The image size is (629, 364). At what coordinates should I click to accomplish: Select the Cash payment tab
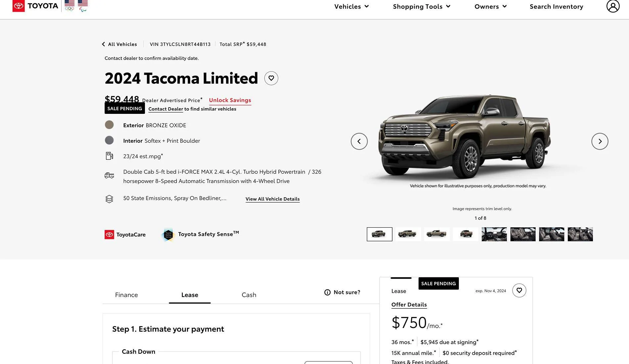coord(249,295)
